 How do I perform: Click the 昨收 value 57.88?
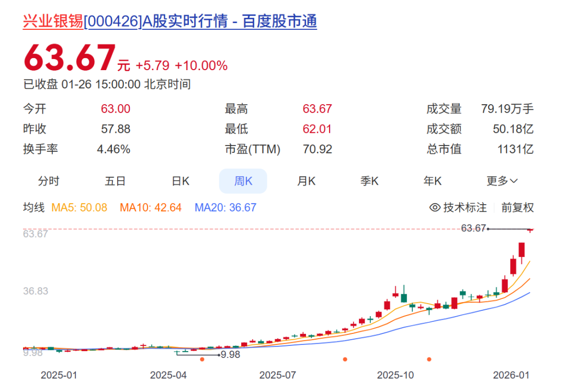tap(115, 129)
